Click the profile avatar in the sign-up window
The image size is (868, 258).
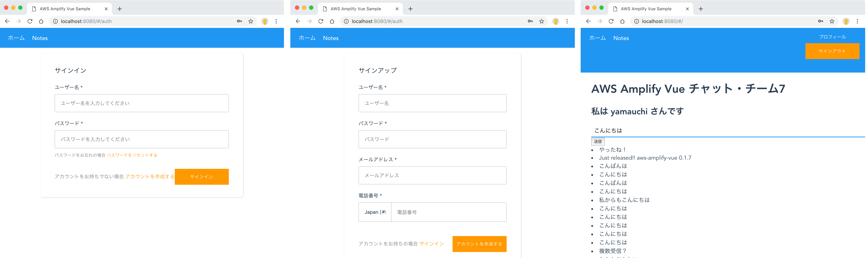point(556,21)
